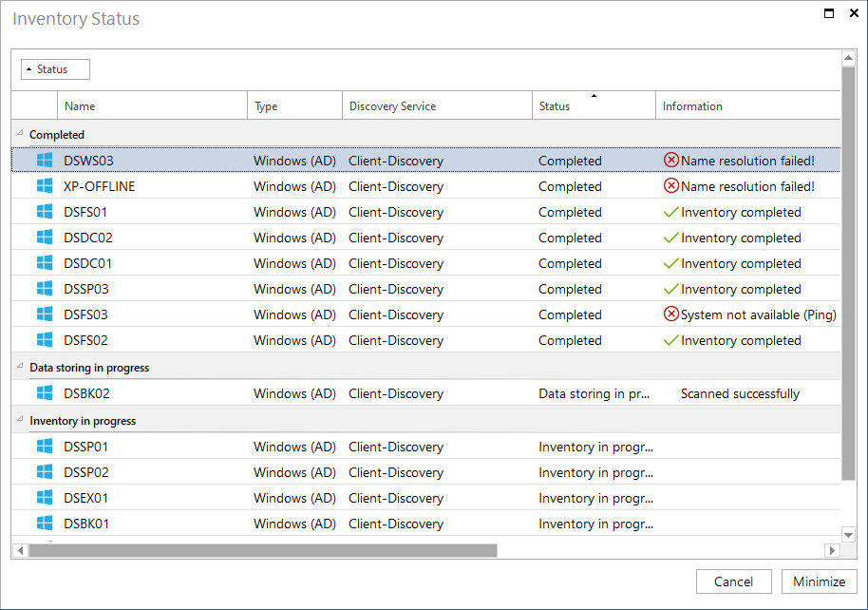Click green checkmark icon in DSDC01 row
This screenshot has width=868, height=610.
670,263
